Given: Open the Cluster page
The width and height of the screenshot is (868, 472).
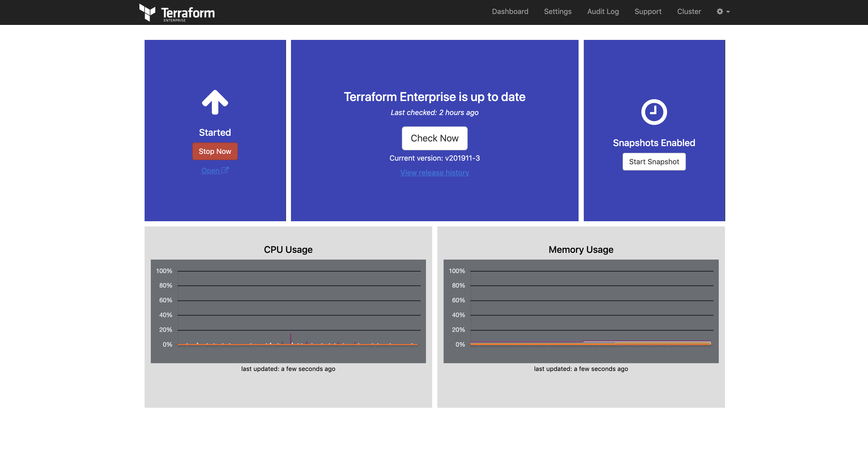Looking at the screenshot, I should click(689, 11).
